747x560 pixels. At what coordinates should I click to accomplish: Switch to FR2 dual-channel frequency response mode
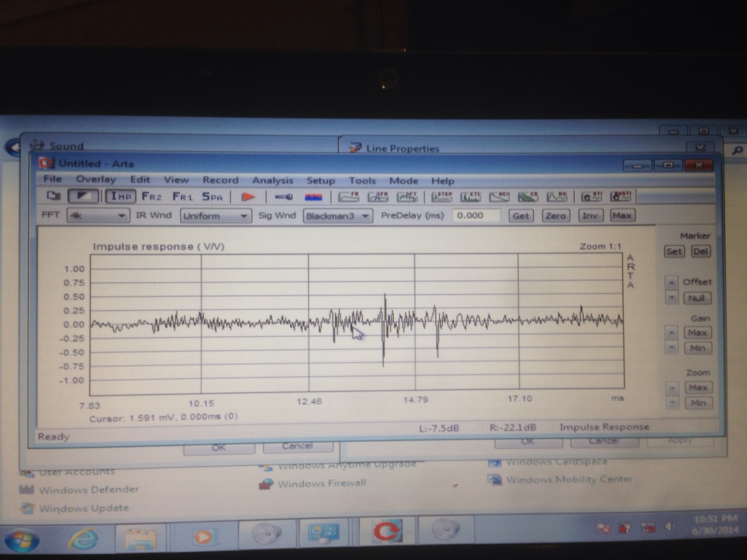click(x=152, y=197)
